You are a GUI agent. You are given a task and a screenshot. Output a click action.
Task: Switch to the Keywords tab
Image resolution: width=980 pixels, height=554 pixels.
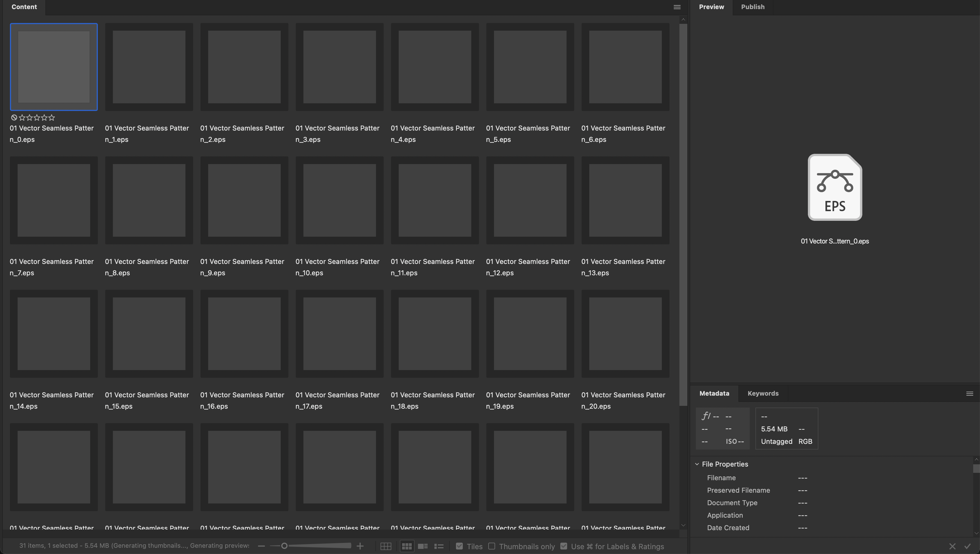pyautogui.click(x=763, y=393)
